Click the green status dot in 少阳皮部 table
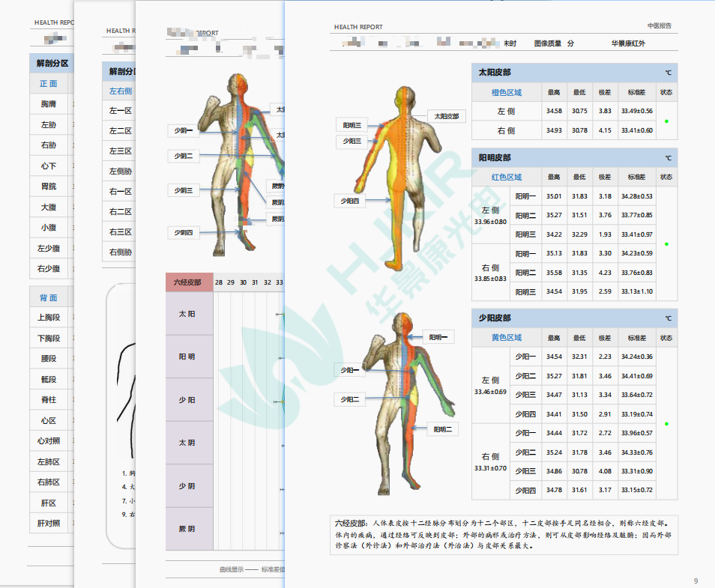 pos(666,424)
